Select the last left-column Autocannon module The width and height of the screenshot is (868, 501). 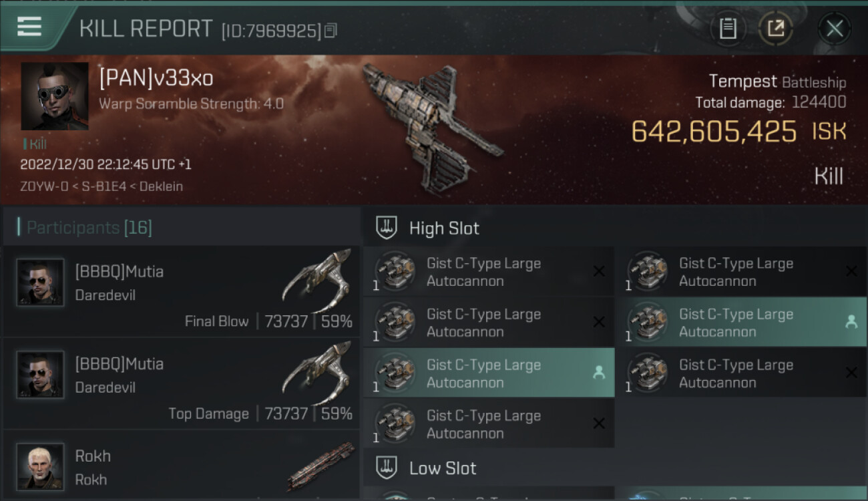(489, 424)
